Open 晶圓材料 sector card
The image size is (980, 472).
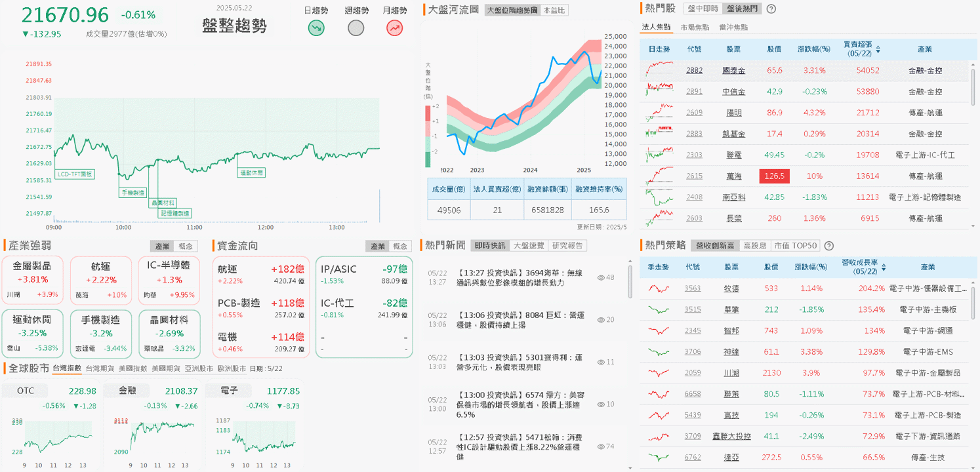(169, 334)
